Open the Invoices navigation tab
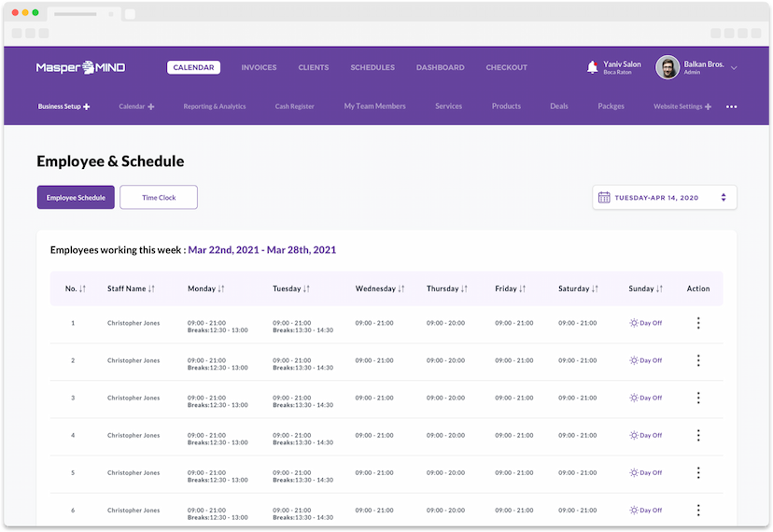This screenshot has height=532, width=773. tap(259, 68)
